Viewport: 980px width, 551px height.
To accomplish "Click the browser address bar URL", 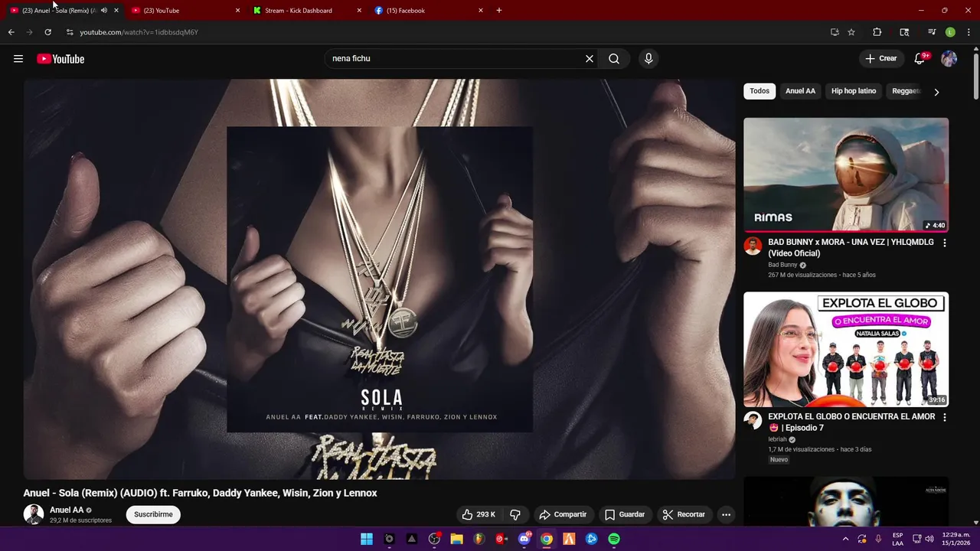I will point(139,32).
